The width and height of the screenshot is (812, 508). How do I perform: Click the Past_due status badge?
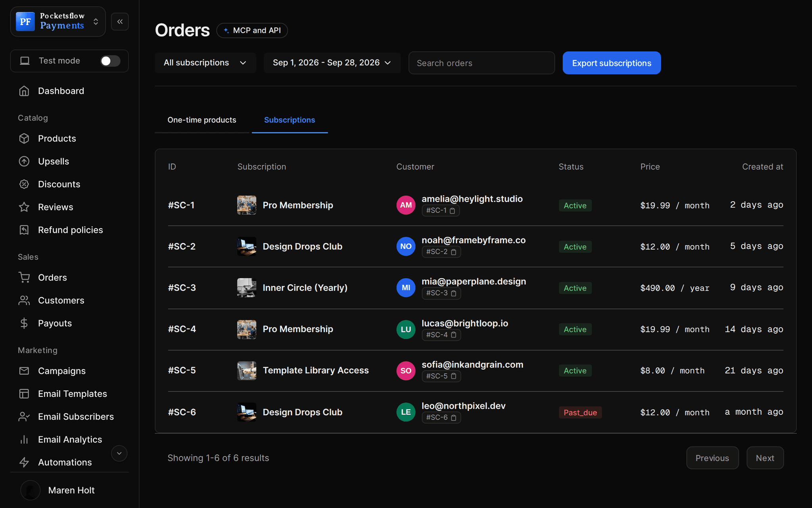click(580, 412)
